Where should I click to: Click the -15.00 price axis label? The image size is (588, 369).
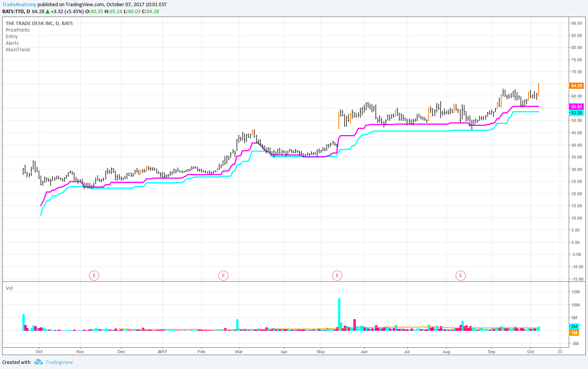(x=577, y=279)
